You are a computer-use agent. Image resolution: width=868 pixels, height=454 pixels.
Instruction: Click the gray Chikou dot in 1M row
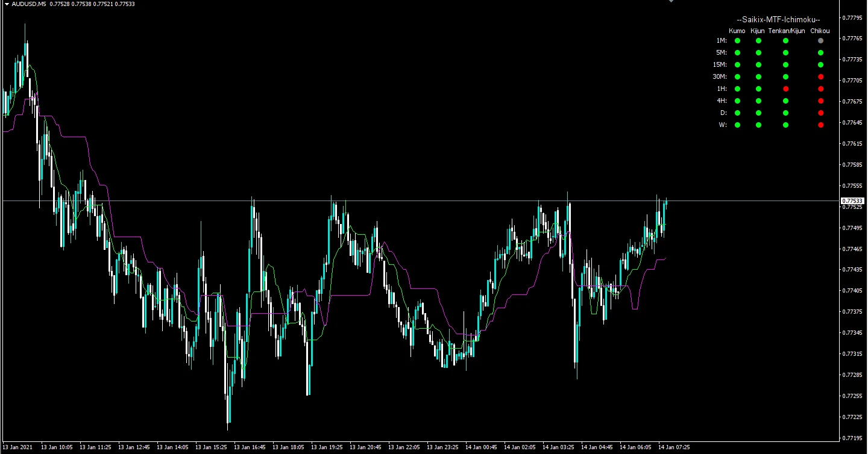pyautogui.click(x=820, y=41)
